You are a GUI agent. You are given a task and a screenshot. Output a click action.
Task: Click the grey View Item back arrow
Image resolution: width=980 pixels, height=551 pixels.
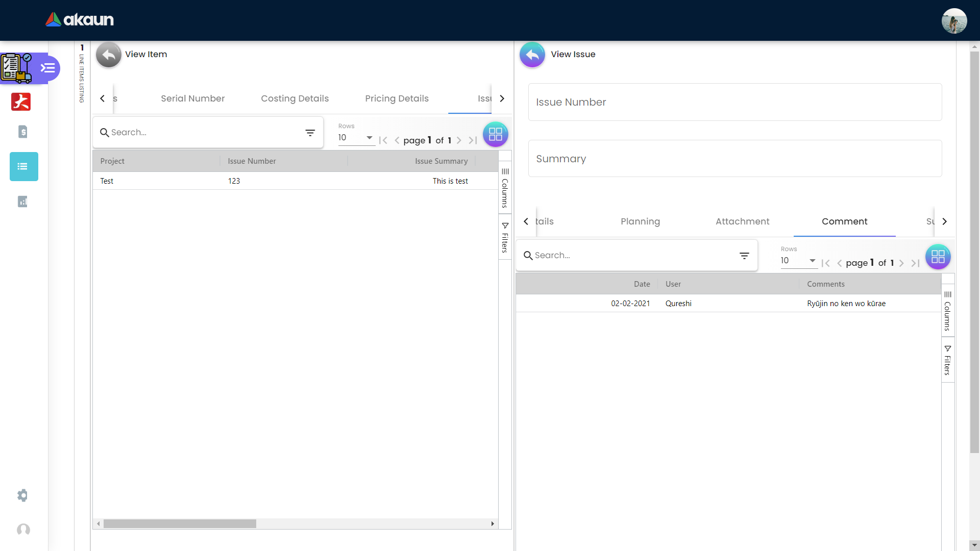click(x=108, y=55)
